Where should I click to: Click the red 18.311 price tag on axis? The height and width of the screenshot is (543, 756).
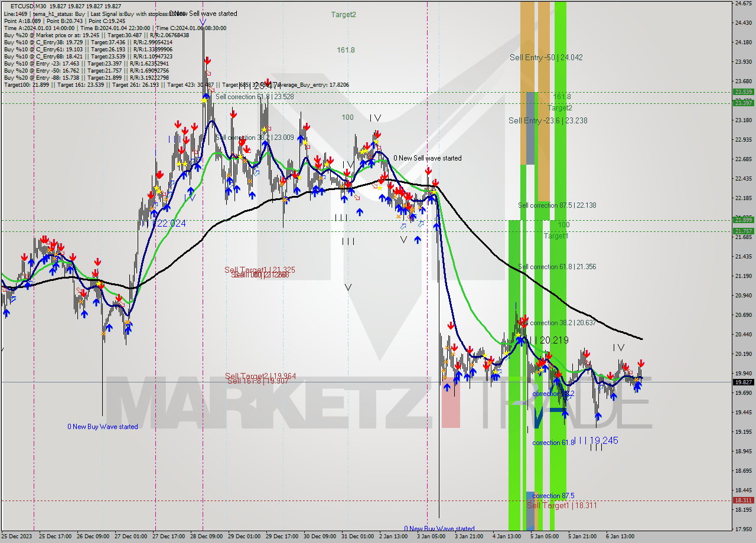pos(743,500)
